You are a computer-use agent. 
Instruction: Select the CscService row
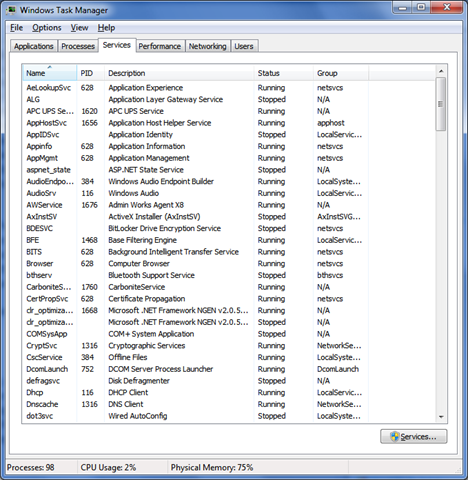tap(229, 357)
